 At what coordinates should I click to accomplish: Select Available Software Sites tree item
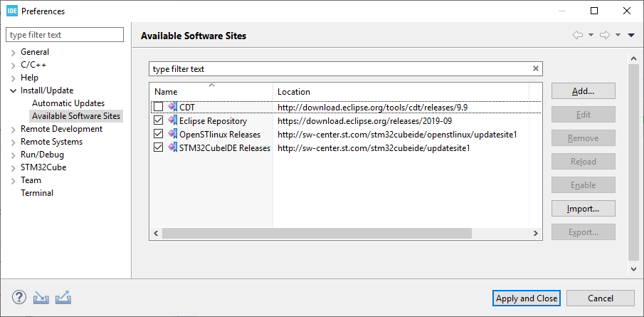76,116
